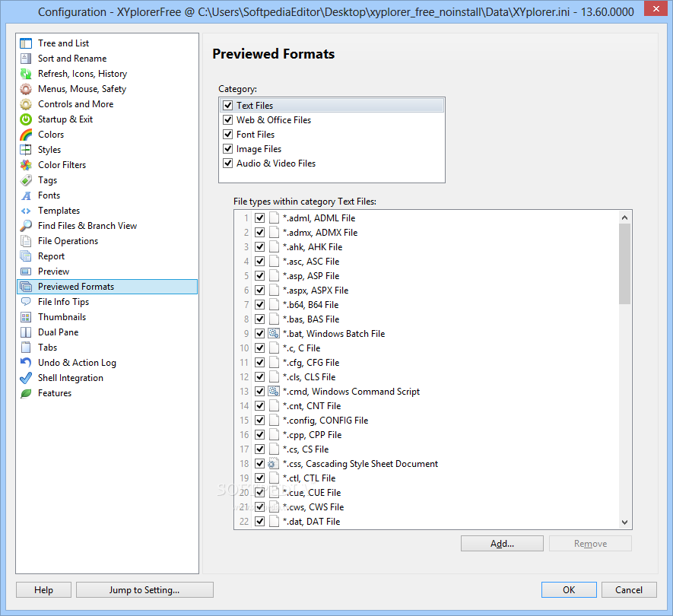
Task: Select the '*.aspx, ASPX File' row
Action: point(427,291)
